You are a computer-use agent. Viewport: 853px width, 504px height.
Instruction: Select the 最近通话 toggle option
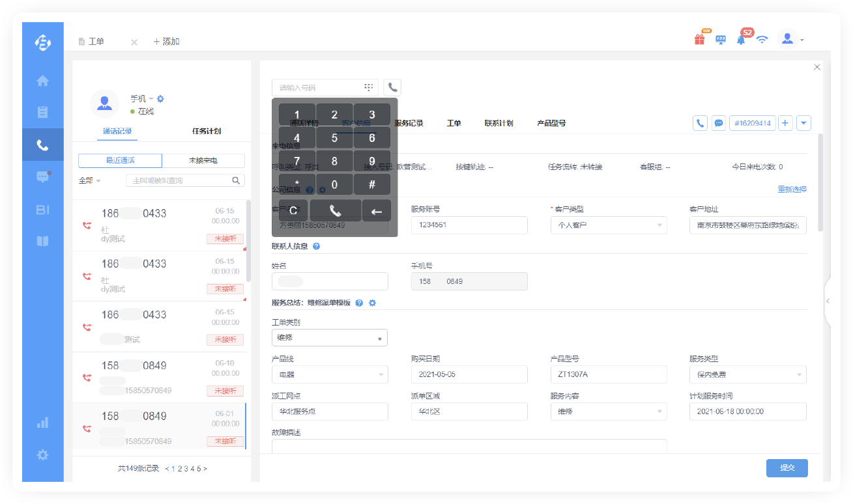(x=120, y=161)
